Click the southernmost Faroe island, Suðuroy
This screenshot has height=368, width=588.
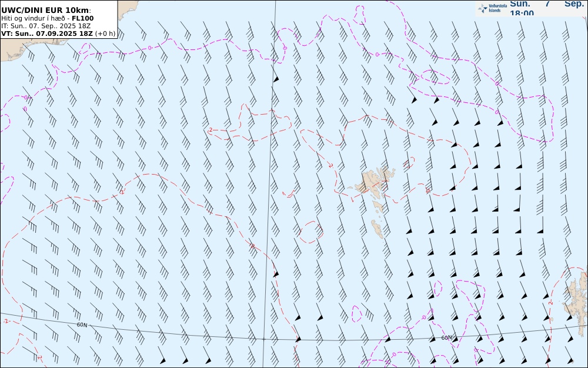click(x=377, y=229)
